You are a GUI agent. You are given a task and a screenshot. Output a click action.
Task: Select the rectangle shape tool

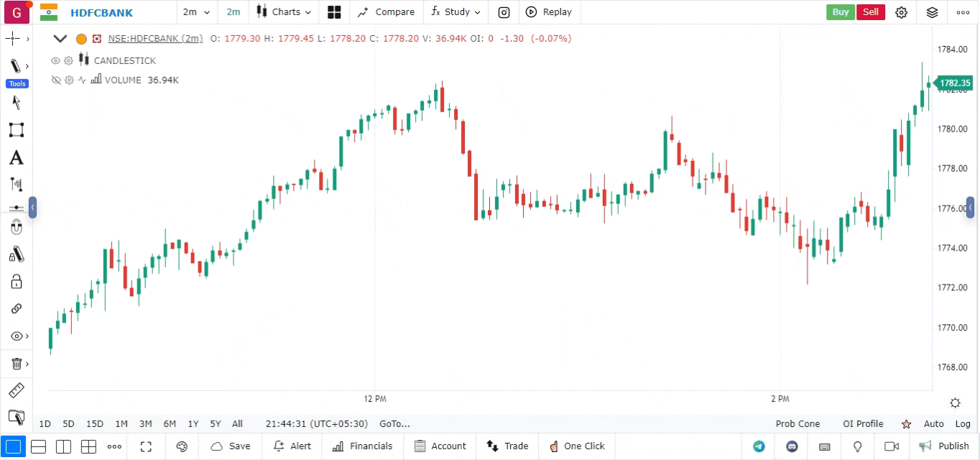[16, 130]
